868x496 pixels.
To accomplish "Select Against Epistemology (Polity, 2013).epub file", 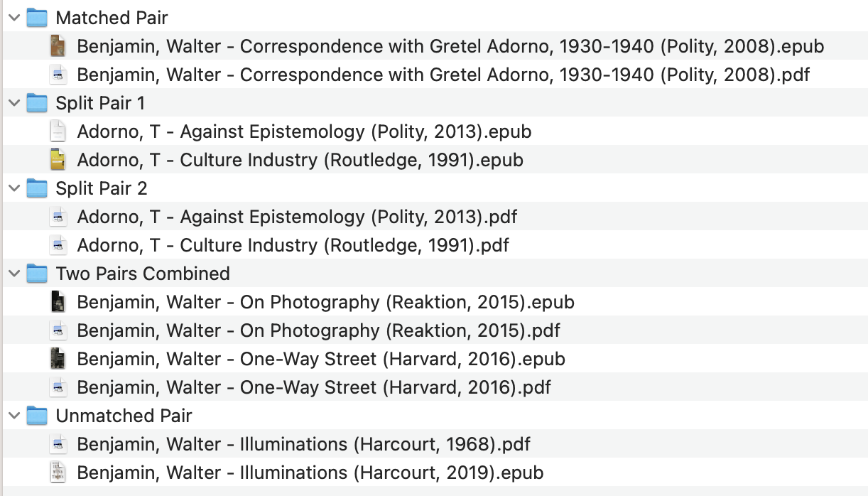I will click(304, 131).
